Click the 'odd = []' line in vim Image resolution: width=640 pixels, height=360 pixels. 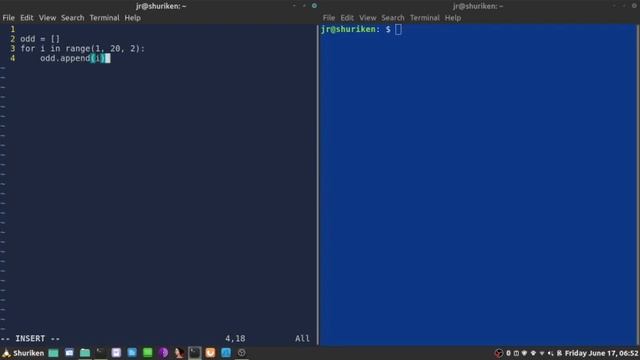pos(40,39)
